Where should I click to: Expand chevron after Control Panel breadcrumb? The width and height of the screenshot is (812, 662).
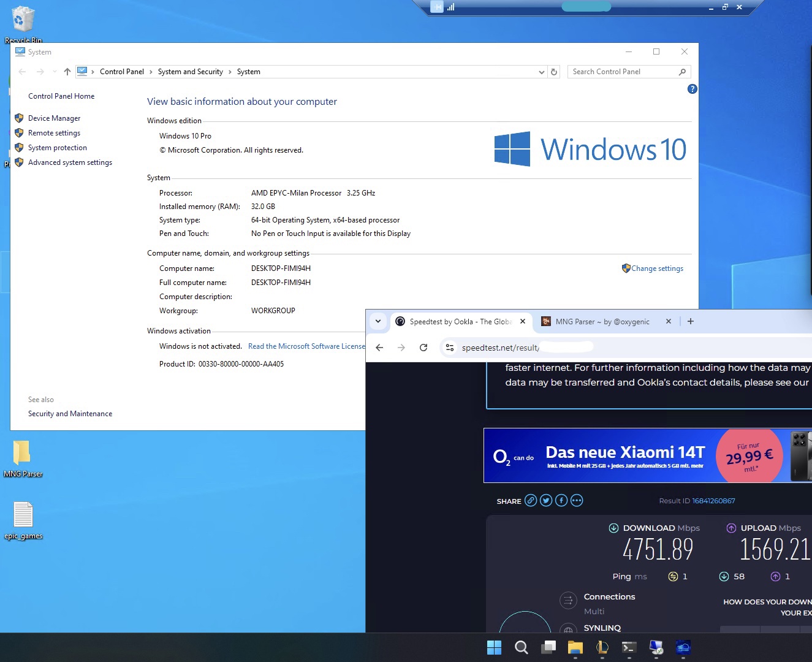point(151,72)
